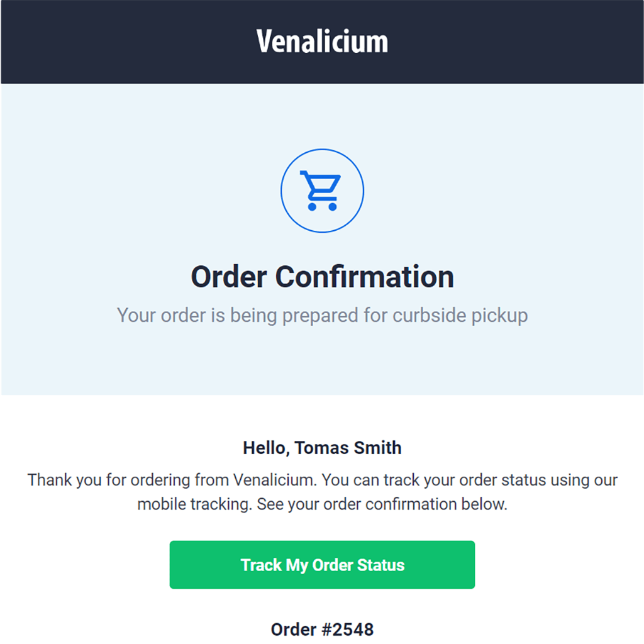
Task: Click the Order #2548 heading
Action: coord(322,629)
